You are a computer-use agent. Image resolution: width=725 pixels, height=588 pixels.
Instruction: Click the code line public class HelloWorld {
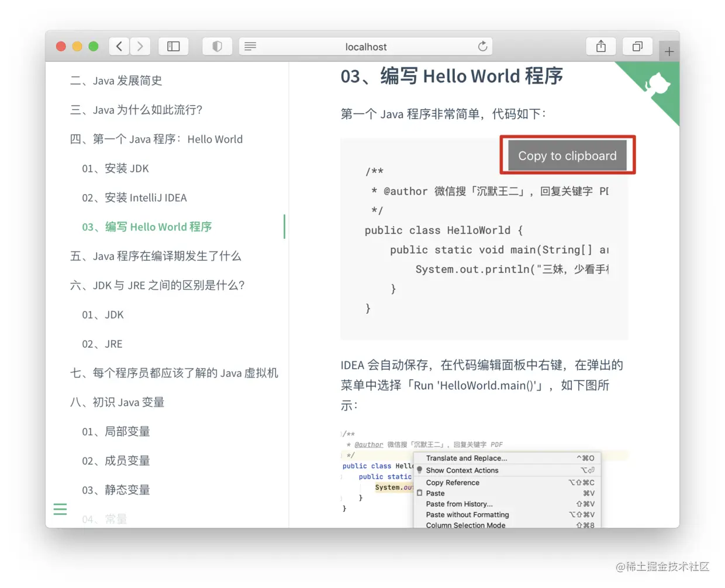tap(444, 230)
